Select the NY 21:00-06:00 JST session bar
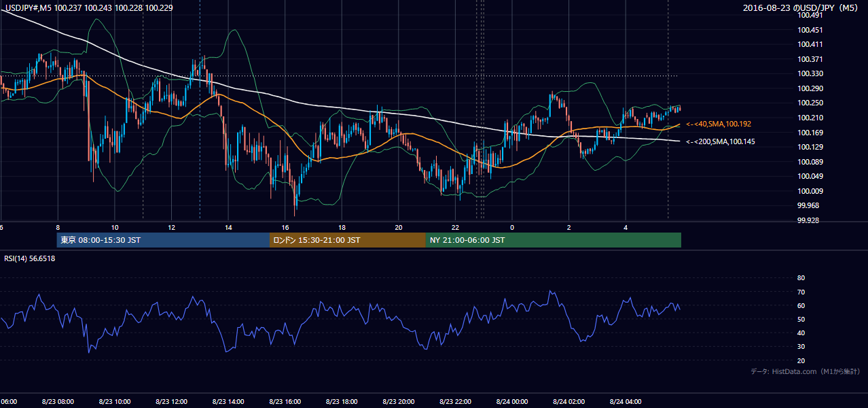Image resolution: width=868 pixels, height=408 pixels. pos(553,240)
